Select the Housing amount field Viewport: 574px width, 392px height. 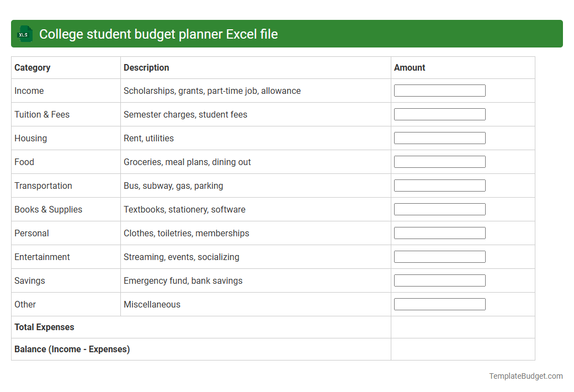(439, 137)
